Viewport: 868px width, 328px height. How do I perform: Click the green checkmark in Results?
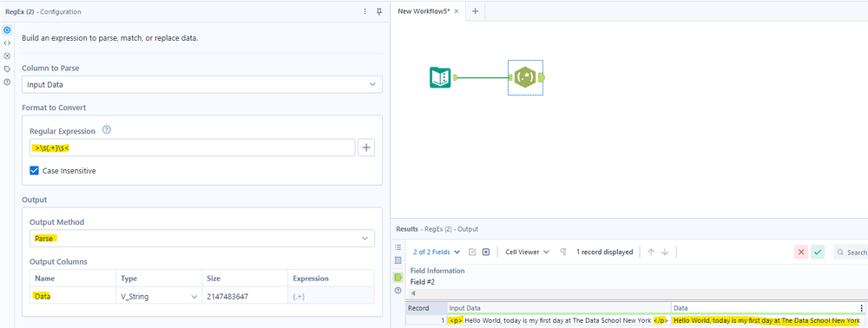point(818,253)
